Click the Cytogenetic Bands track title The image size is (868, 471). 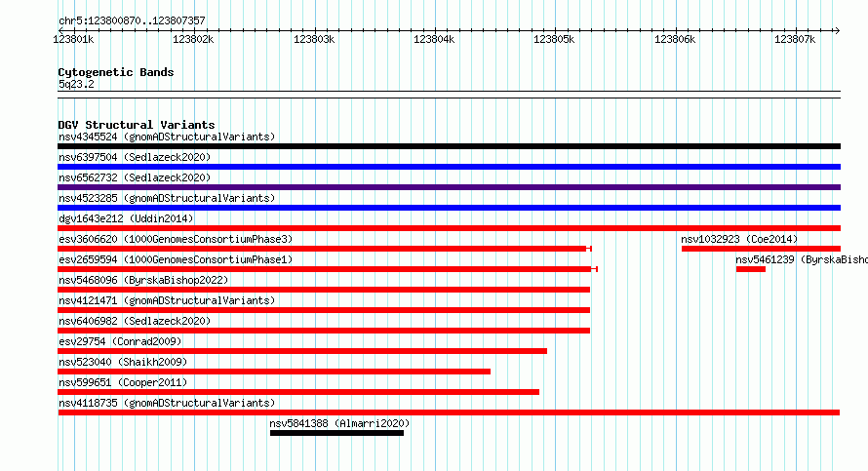pos(116,72)
